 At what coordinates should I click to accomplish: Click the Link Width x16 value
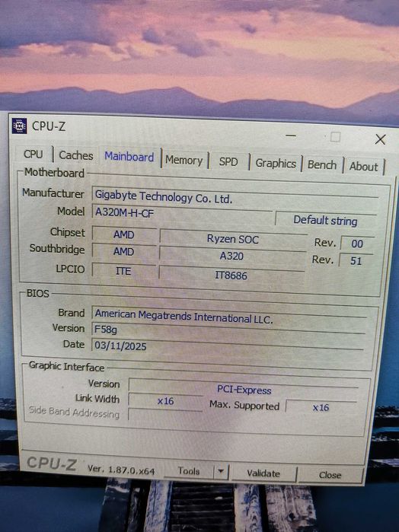(x=166, y=401)
